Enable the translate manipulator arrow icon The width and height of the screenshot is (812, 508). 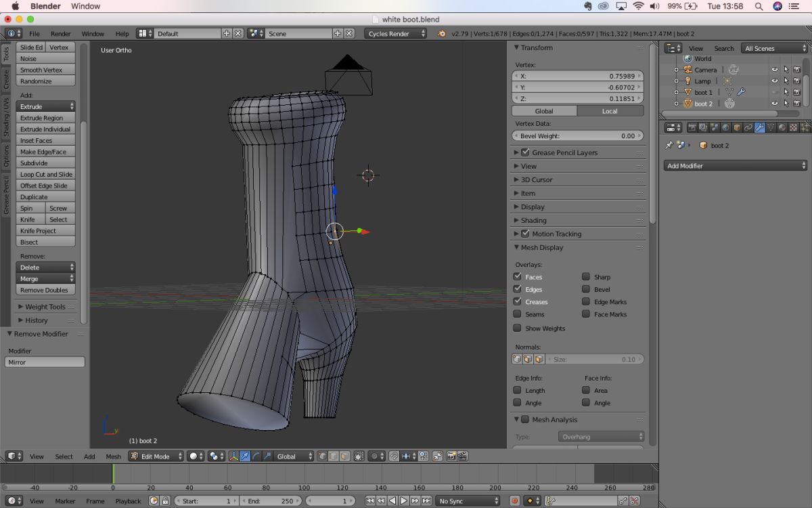pyautogui.click(x=245, y=457)
